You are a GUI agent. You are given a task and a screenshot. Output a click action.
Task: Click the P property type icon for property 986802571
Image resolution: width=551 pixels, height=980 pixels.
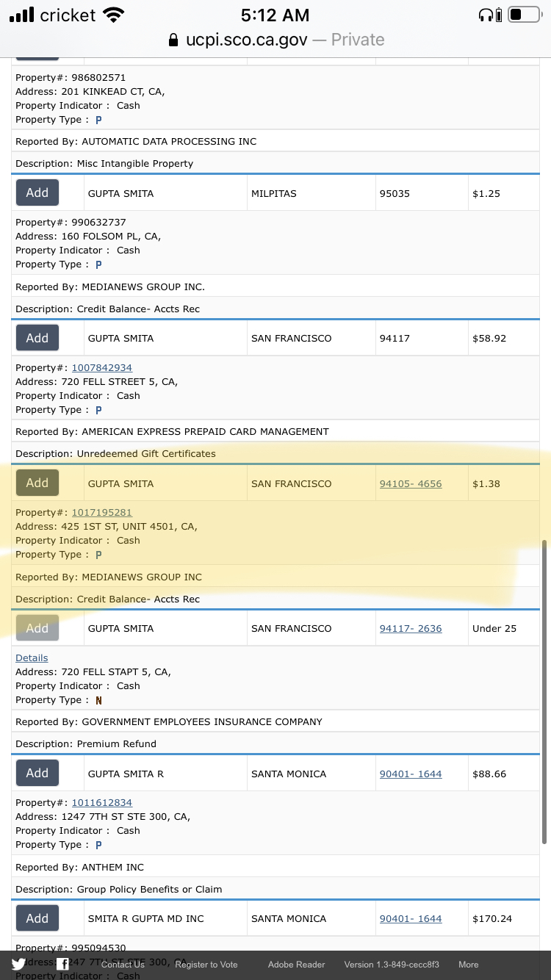pos(98,120)
